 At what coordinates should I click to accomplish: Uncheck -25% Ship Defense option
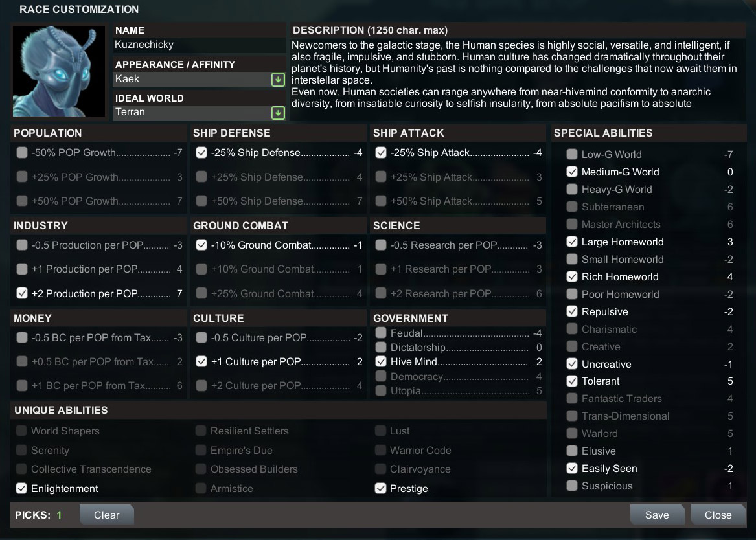[x=201, y=153]
